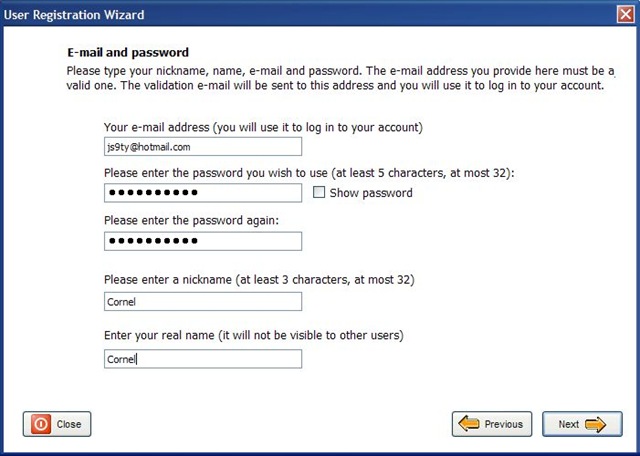Image resolution: width=640 pixels, height=456 pixels.
Task: Click the red power icon on Close button
Action: pos(41,424)
